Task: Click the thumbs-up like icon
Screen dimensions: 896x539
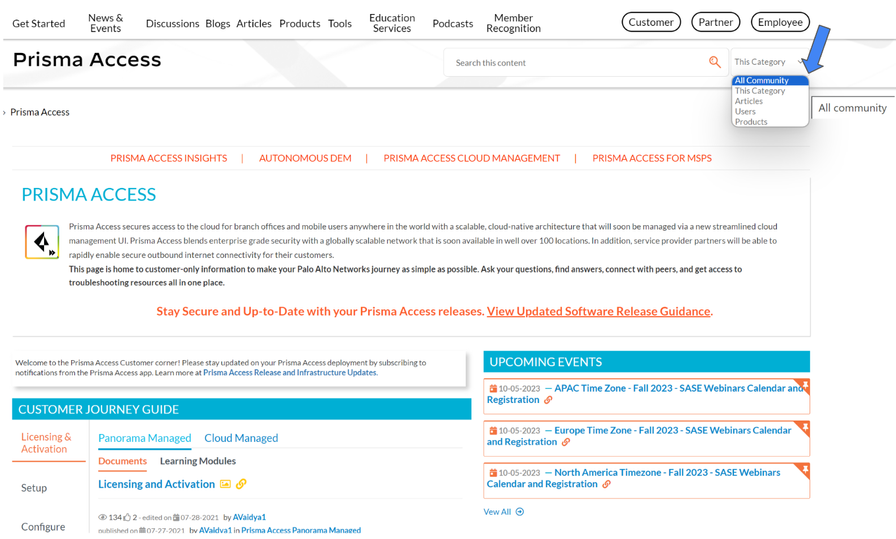Action: (127, 517)
